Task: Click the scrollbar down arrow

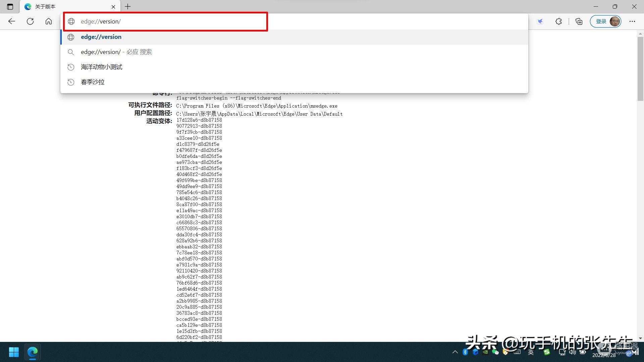Action: pos(640,339)
